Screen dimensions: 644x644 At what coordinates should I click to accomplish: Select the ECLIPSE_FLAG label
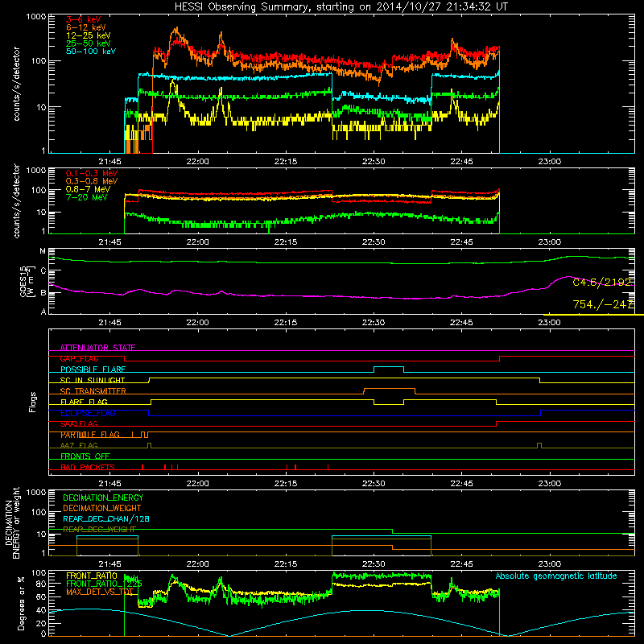pyautogui.click(x=88, y=413)
